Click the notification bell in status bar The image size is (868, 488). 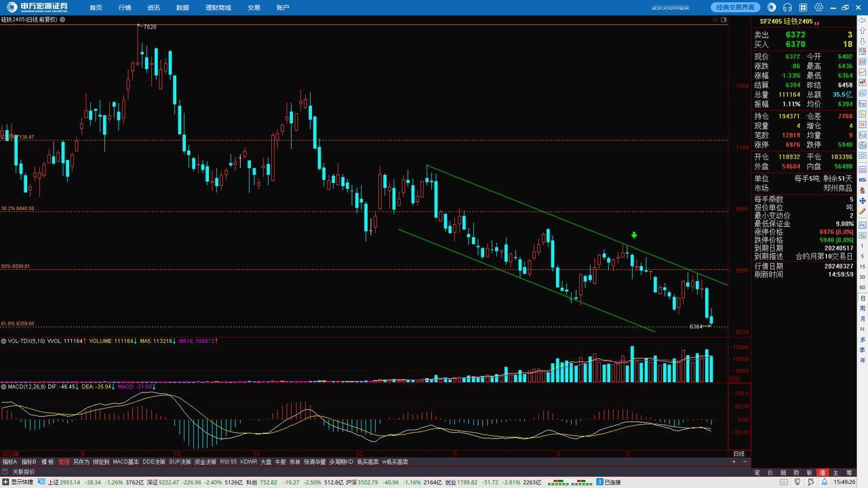pyautogui.click(x=825, y=482)
